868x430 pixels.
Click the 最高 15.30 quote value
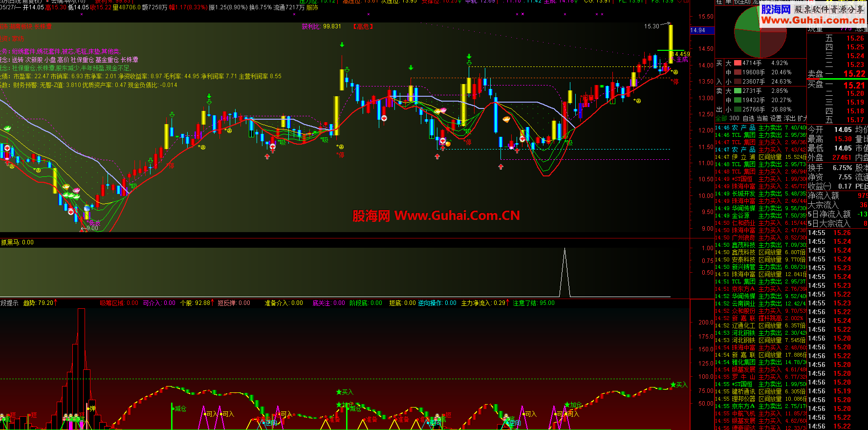(x=843, y=139)
